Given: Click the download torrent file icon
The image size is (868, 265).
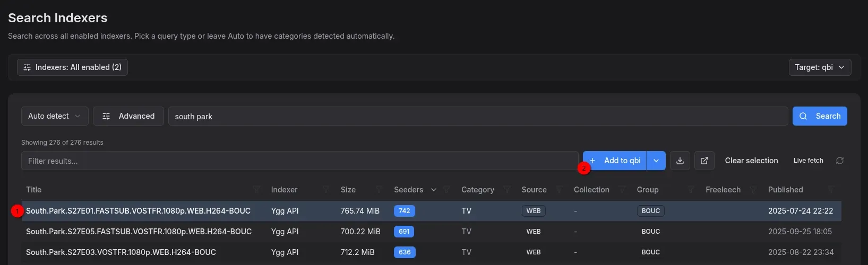Looking at the screenshot, I should click(680, 161).
